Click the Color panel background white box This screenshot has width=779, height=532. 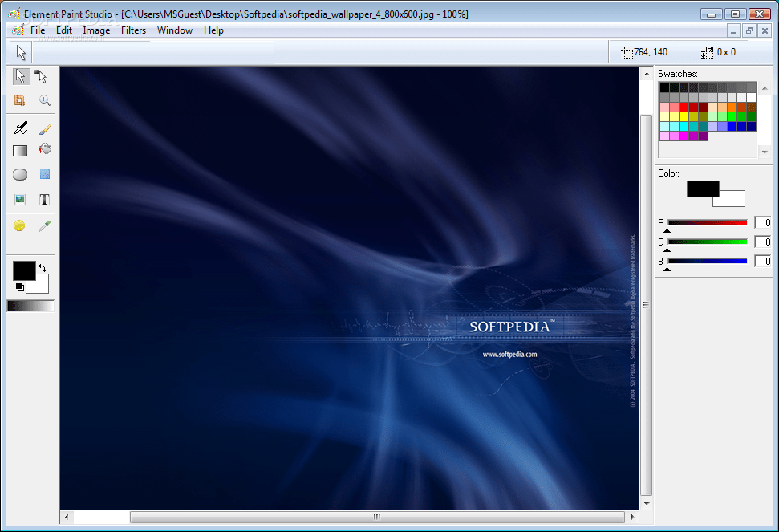coord(733,200)
